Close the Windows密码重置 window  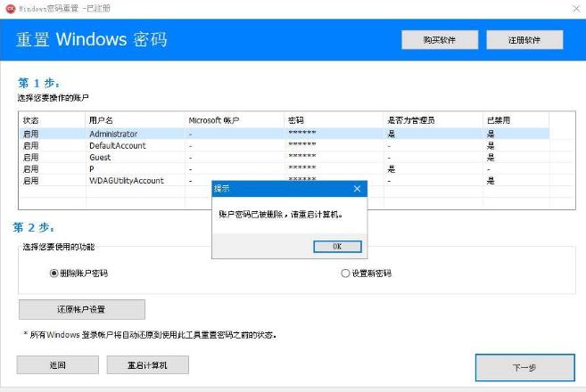coord(576,9)
